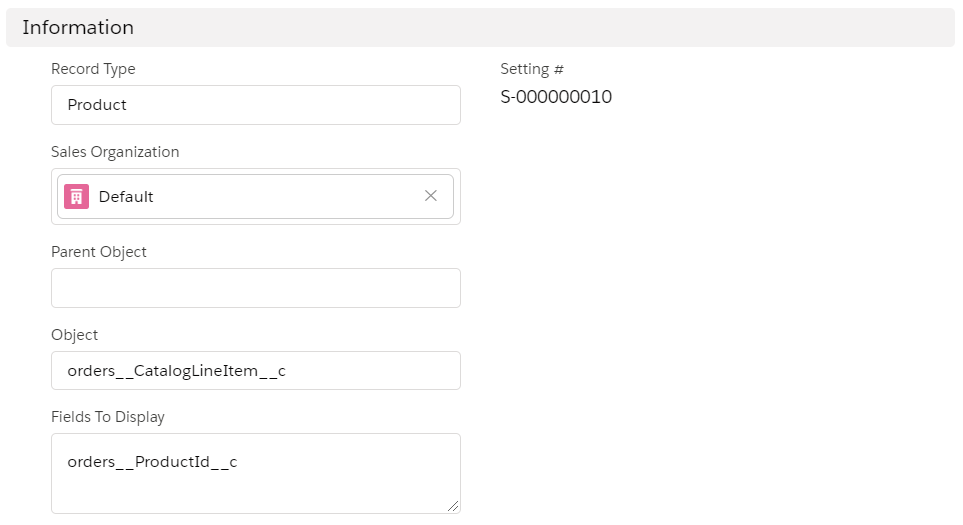Click the Fields To Display label
This screenshot has height=525, width=963.
[108, 417]
